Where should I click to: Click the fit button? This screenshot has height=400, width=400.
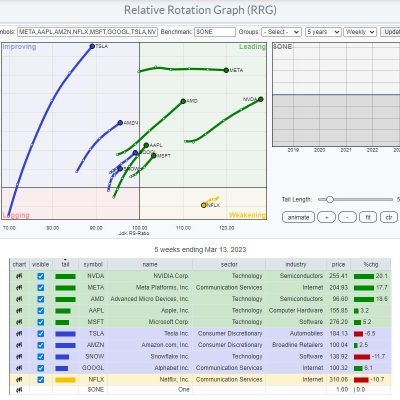(x=368, y=217)
